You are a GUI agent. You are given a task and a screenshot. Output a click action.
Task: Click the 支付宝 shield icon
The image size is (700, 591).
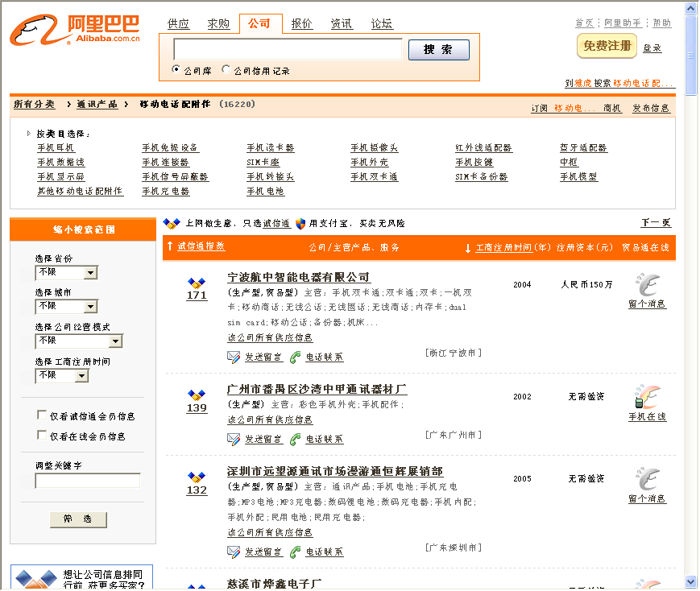click(300, 223)
